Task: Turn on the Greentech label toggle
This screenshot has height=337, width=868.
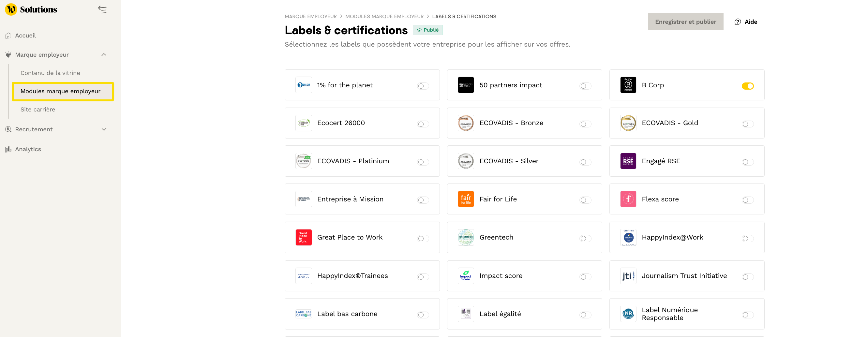Action: tap(585, 238)
